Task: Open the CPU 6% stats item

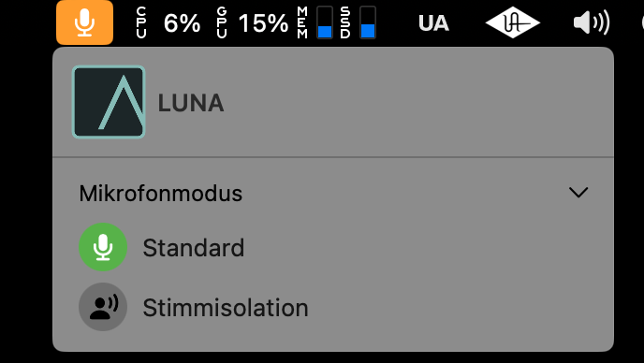Action: [x=168, y=22]
